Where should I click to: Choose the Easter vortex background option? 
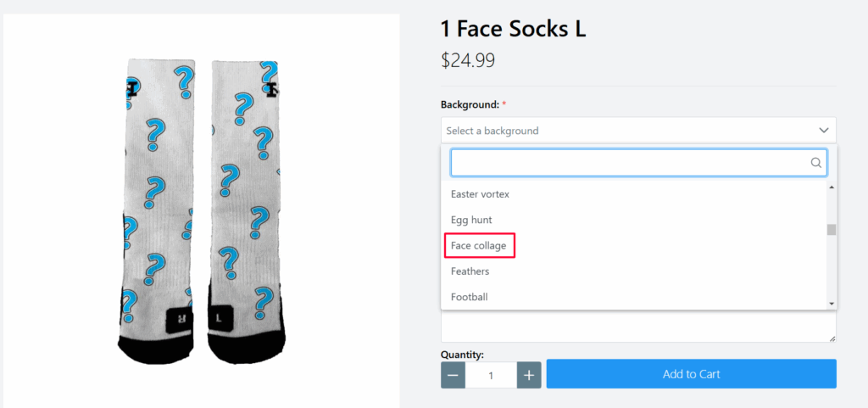[x=480, y=194]
